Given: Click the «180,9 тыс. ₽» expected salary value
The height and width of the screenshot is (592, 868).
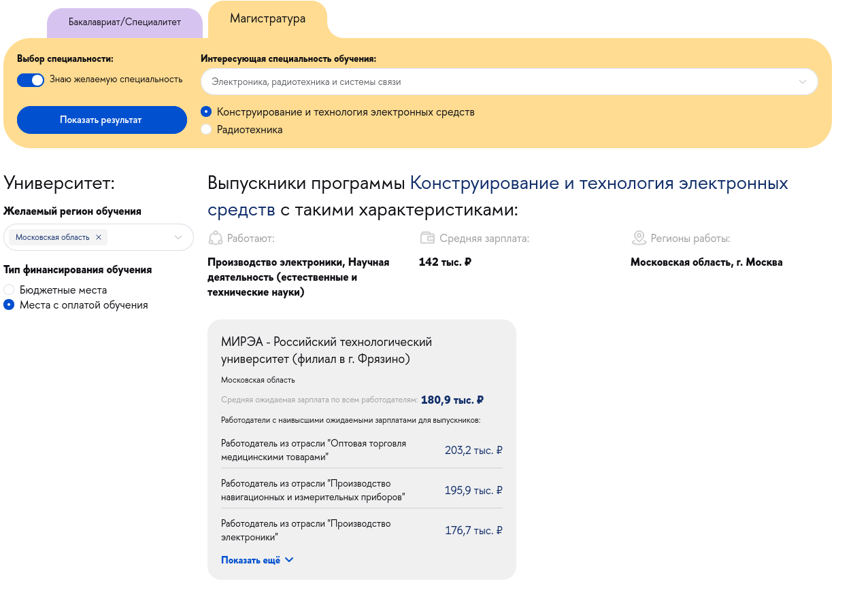Looking at the screenshot, I should click(x=451, y=400).
